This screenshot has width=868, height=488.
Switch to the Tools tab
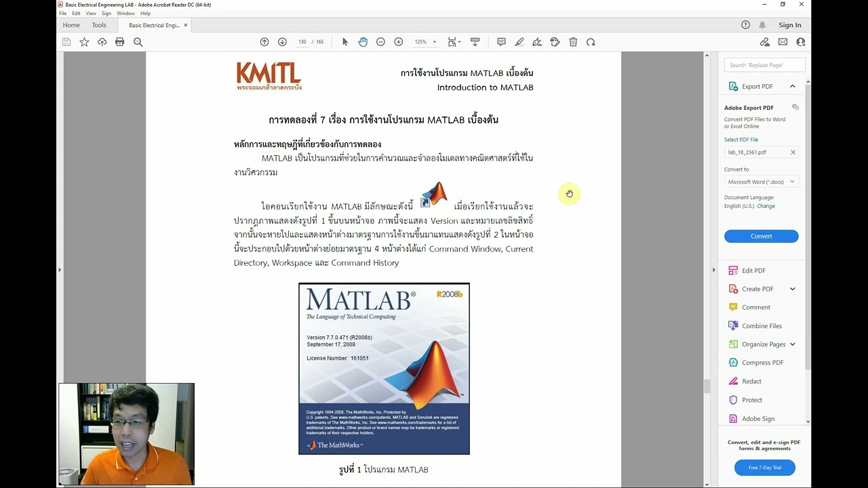coord(99,25)
